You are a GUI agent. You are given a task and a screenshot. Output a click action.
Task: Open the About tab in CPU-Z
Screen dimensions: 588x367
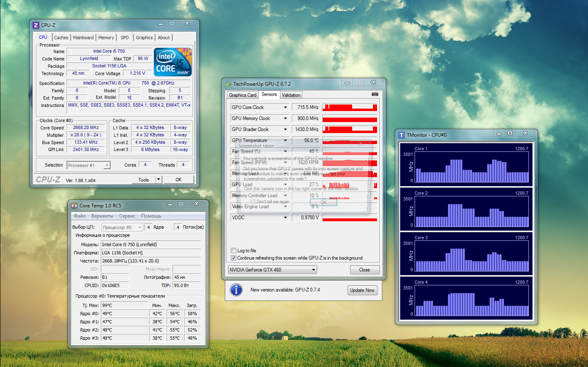pos(164,38)
